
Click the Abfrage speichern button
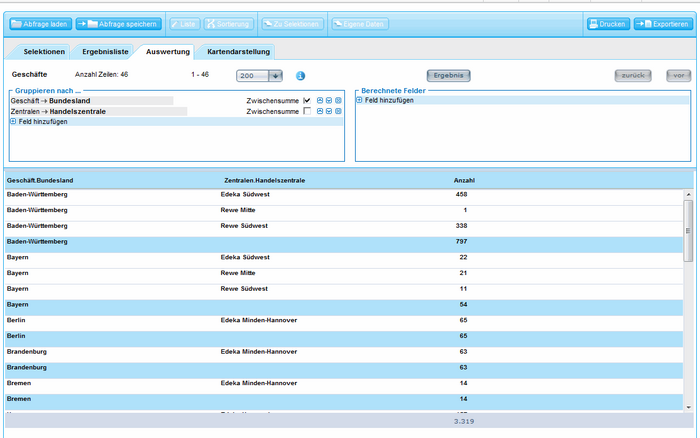[117, 23]
